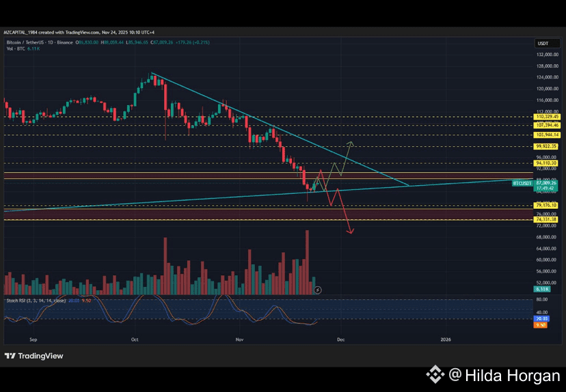Click the 79,176.10 price level label
This screenshot has width=566, height=392.
(x=546, y=205)
